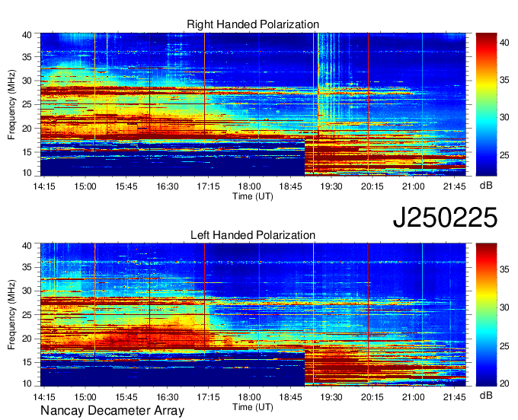The image size is (518, 420).
Task: Click the 21:00 tick of Right Handed plot
Action: pyautogui.click(x=414, y=186)
